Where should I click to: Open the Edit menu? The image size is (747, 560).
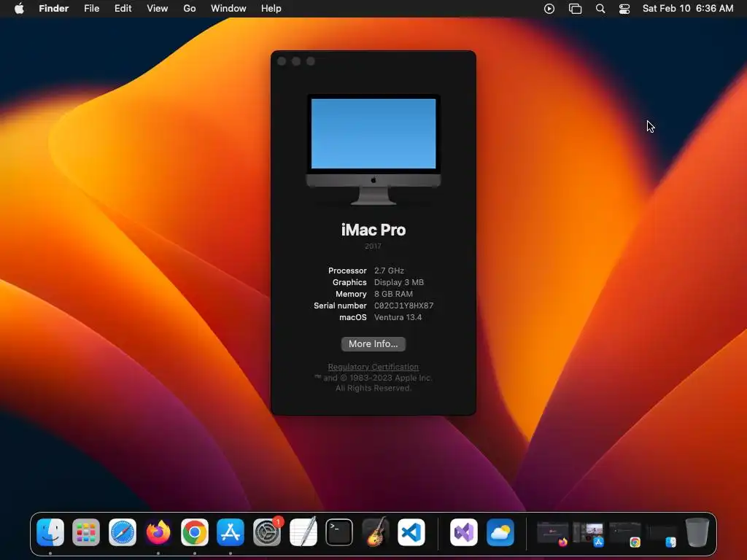[123, 9]
